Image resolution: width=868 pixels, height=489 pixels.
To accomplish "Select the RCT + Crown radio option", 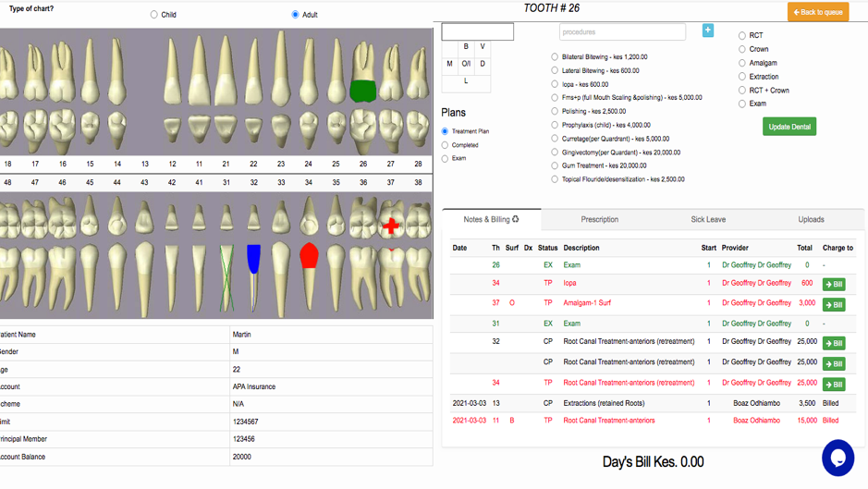I will pyautogui.click(x=741, y=91).
